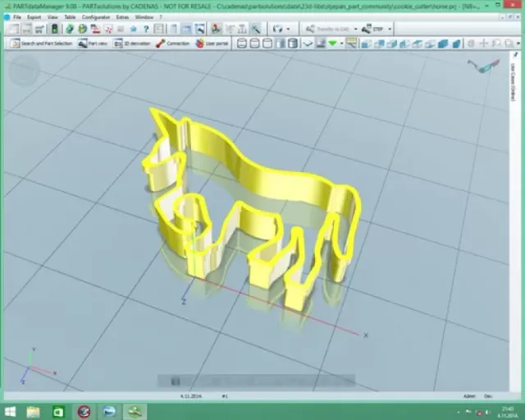Click the green globe icon in the top toolbar
This screenshot has height=420, width=525.
pos(82,30)
